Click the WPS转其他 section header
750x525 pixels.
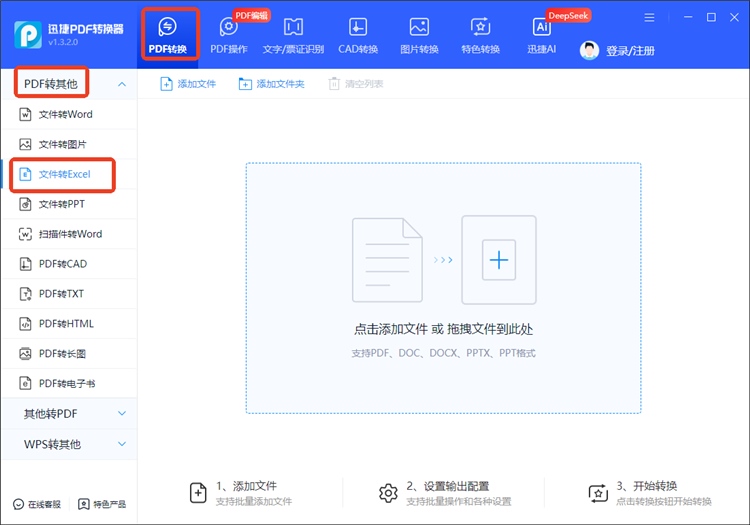[69, 444]
